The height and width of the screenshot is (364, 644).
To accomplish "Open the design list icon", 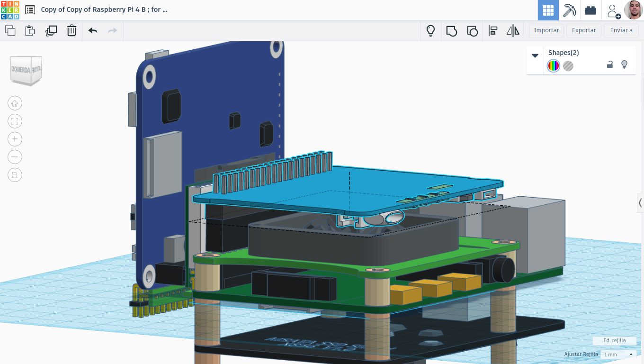I will point(30,9).
